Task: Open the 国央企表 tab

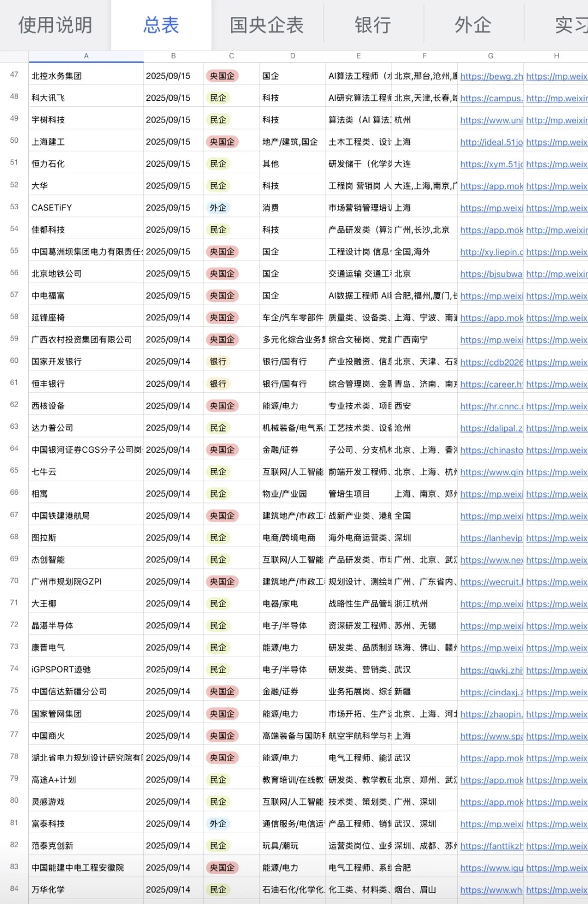Action: [267, 25]
